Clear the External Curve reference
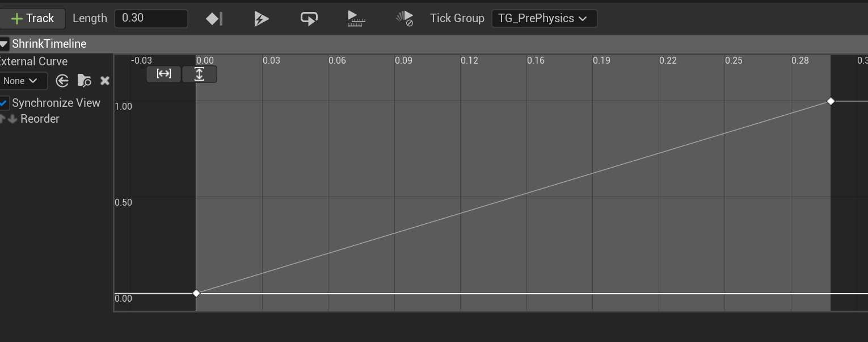 click(x=104, y=81)
